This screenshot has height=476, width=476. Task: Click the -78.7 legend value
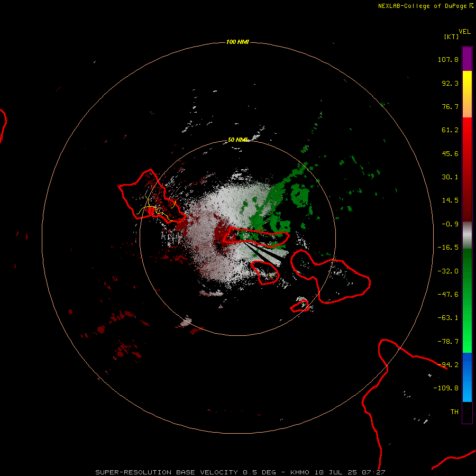click(x=448, y=342)
